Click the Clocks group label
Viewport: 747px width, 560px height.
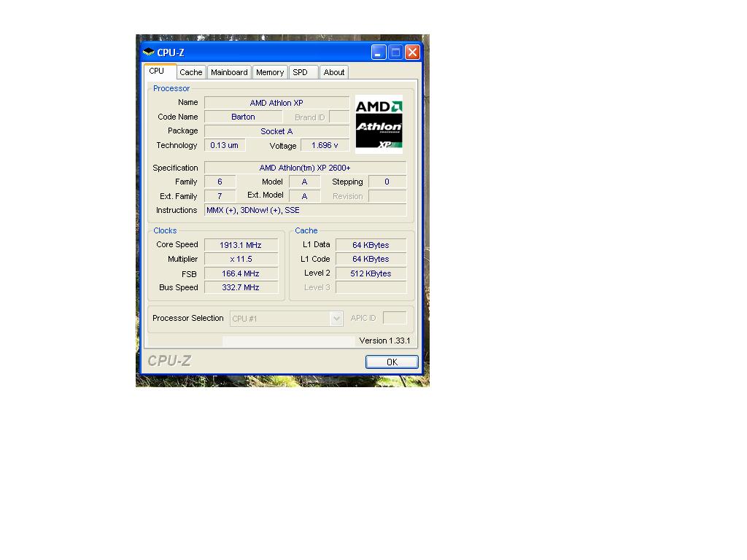coord(165,230)
